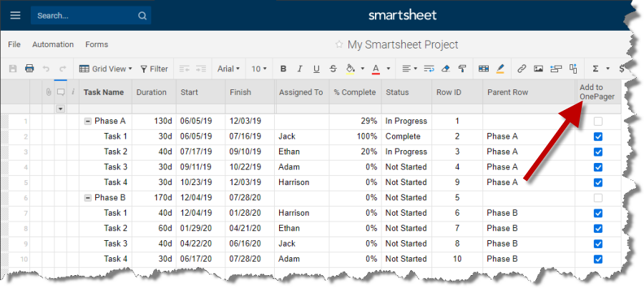This screenshot has height=288, width=644.
Task: Click the fill color bucket swatch
Action: pos(351,69)
